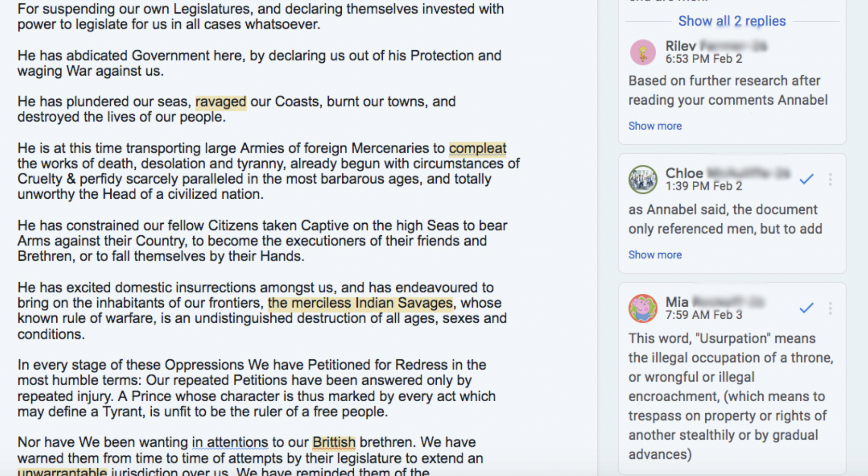This screenshot has width=868, height=476.
Task: Open more options on Mia's comment
Action: [x=830, y=308]
